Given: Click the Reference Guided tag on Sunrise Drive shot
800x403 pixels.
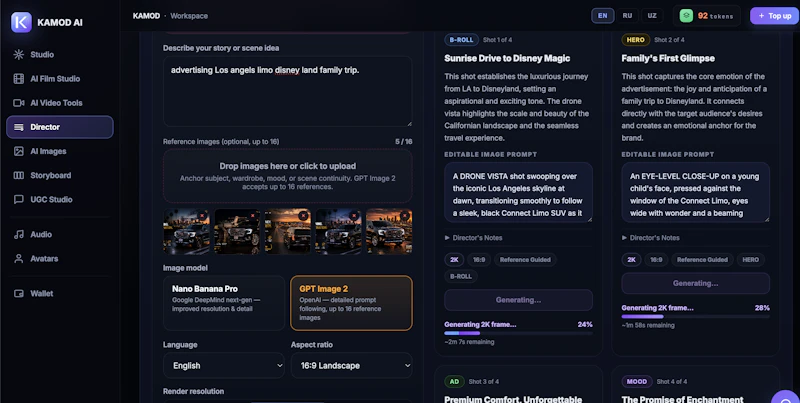Looking at the screenshot, I should (525, 260).
